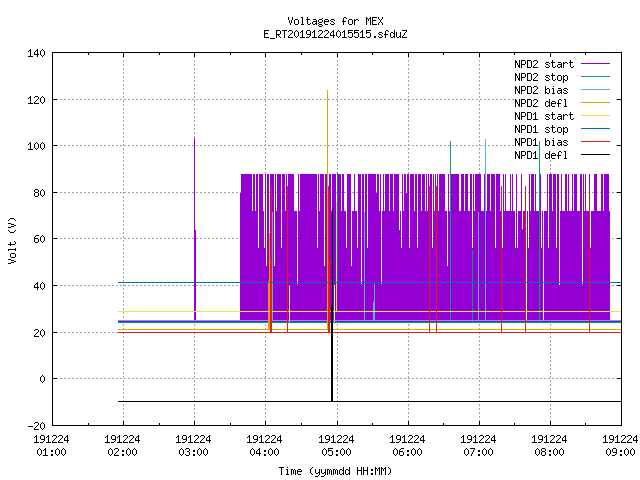The height and width of the screenshot is (480, 640).
Task: Click the y-axis tick value 40
Action: (39, 286)
